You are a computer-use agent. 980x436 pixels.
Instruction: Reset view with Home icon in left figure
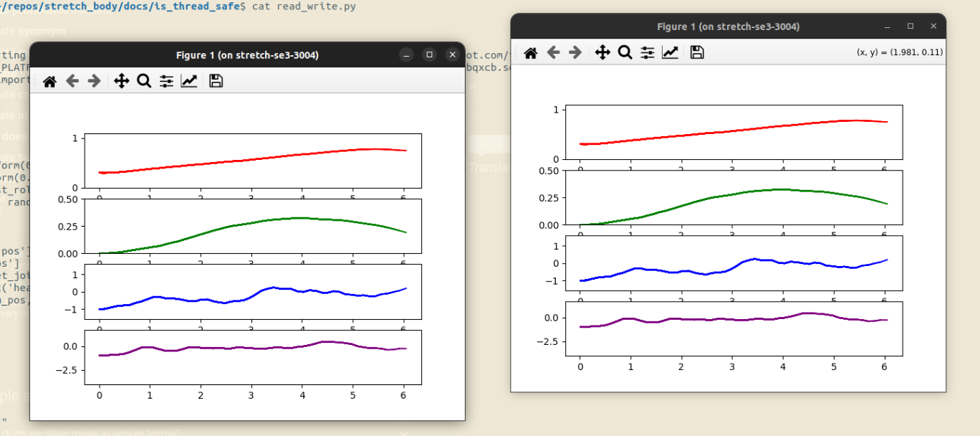tap(49, 81)
